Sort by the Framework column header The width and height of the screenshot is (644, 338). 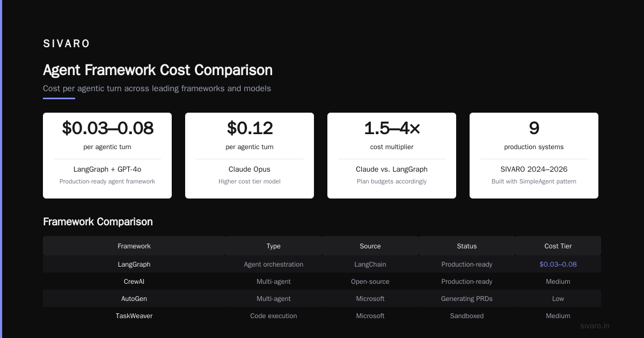pos(134,246)
